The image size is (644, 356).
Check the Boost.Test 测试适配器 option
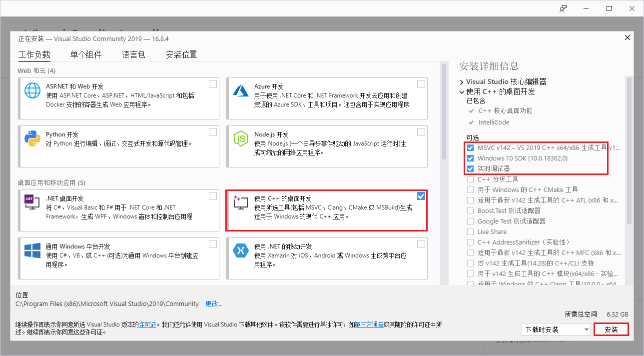(470, 210)
